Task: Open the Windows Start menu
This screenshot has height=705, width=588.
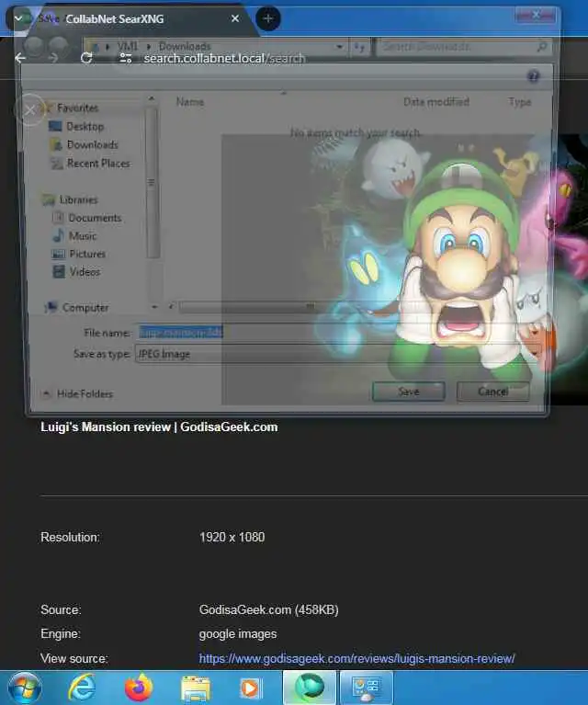Action: tap(25, 688)
